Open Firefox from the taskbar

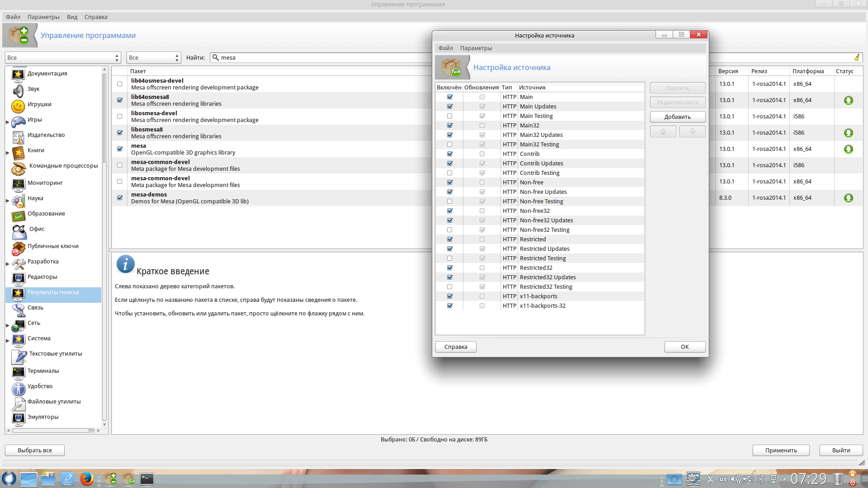tap(87, 479)
